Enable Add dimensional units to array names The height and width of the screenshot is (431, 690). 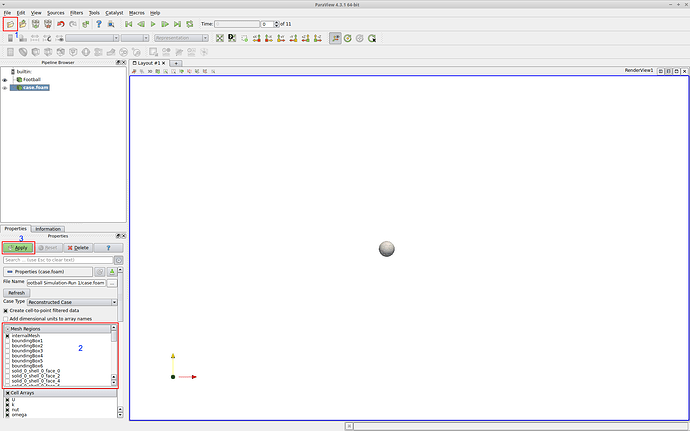pos(6,319)
